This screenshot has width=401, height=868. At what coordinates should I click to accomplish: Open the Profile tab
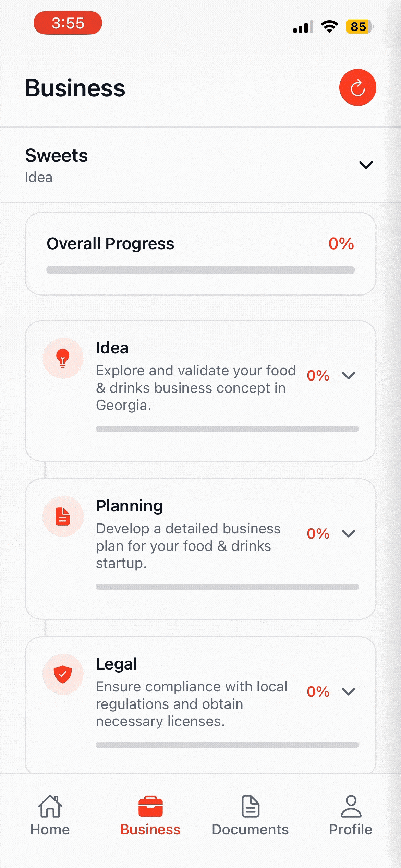(x=351, y=816)
